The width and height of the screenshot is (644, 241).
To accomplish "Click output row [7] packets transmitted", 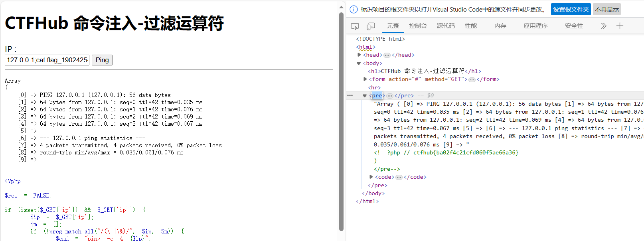I will (120, 145).
